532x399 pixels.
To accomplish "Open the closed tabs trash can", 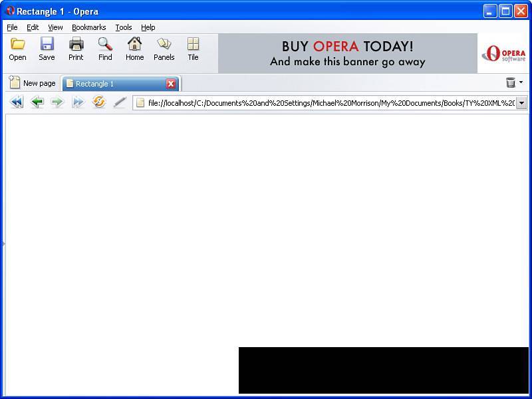I will click(510, 82).
